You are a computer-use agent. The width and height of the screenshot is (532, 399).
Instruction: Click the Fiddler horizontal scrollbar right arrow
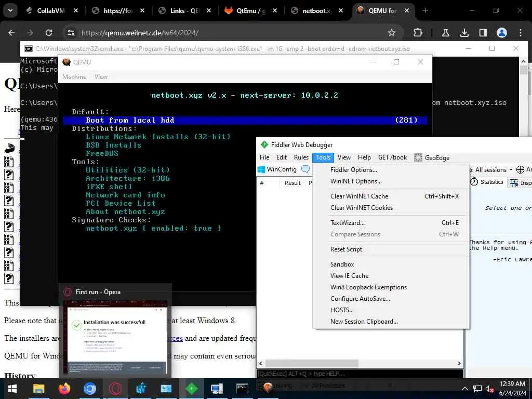[459, 363]
